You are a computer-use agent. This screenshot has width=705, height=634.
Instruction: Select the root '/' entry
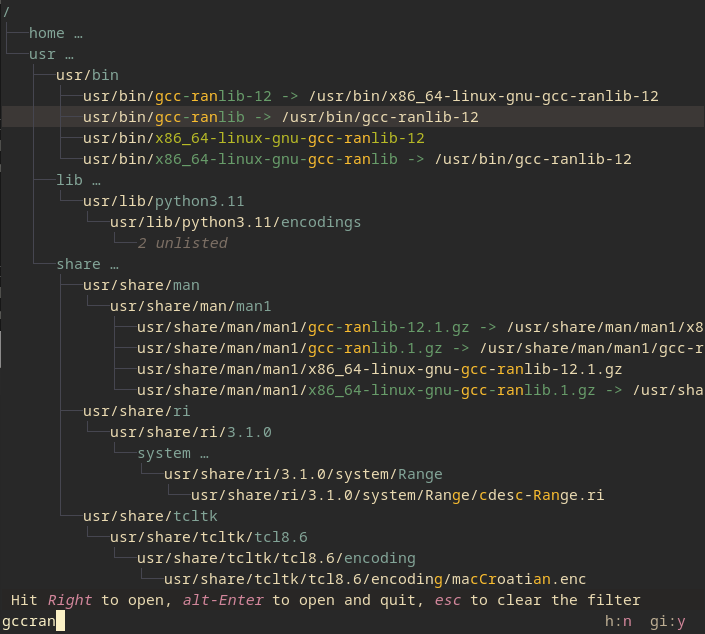point(6,12)
